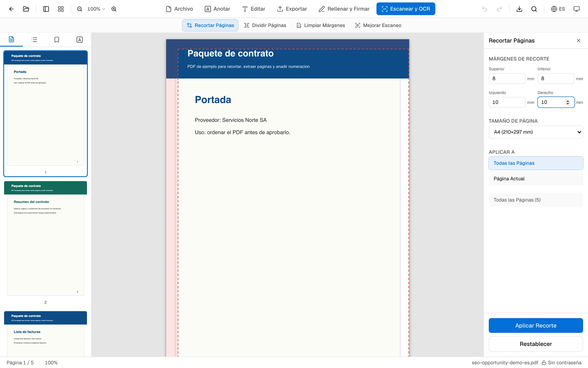This screenshot has width=588, height=368.
Task: Click the zoom out magnifier icon
Action: coord(80,9)
